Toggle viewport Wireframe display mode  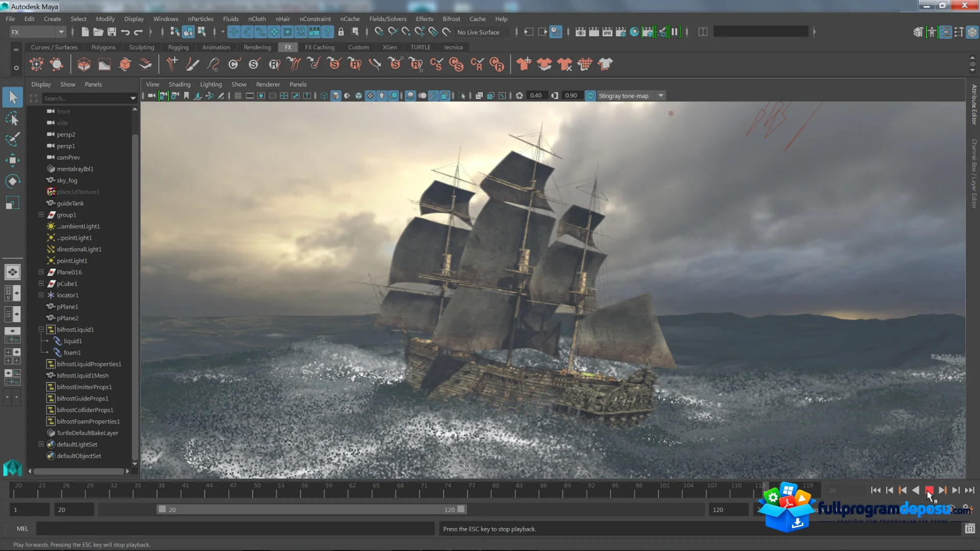pyautogui.click(x=324, y=95)
